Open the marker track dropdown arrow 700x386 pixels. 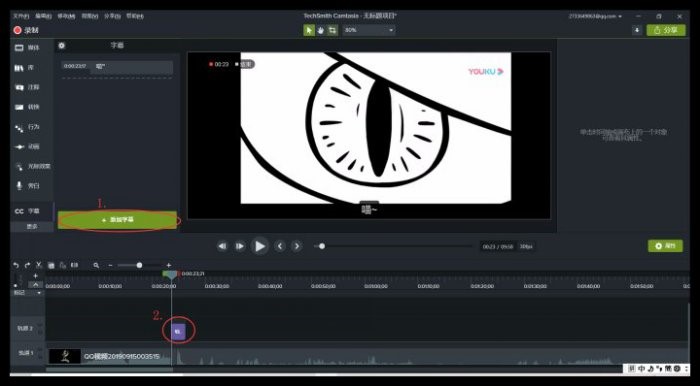[39, 293]
